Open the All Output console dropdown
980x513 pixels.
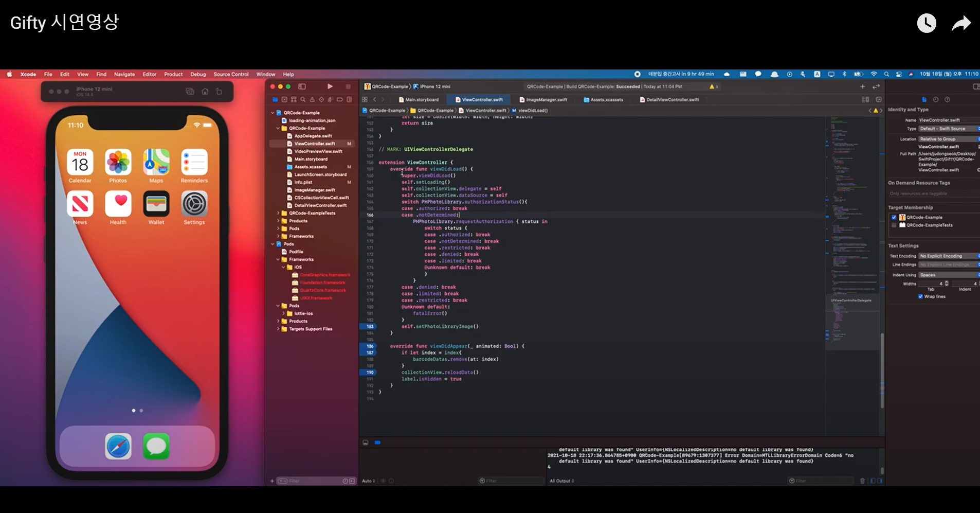562,481
